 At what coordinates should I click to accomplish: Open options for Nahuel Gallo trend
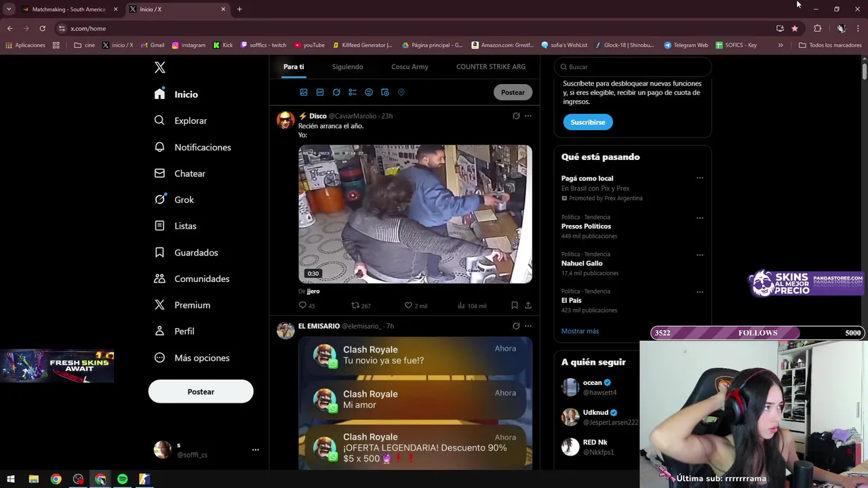click(700, 255)
